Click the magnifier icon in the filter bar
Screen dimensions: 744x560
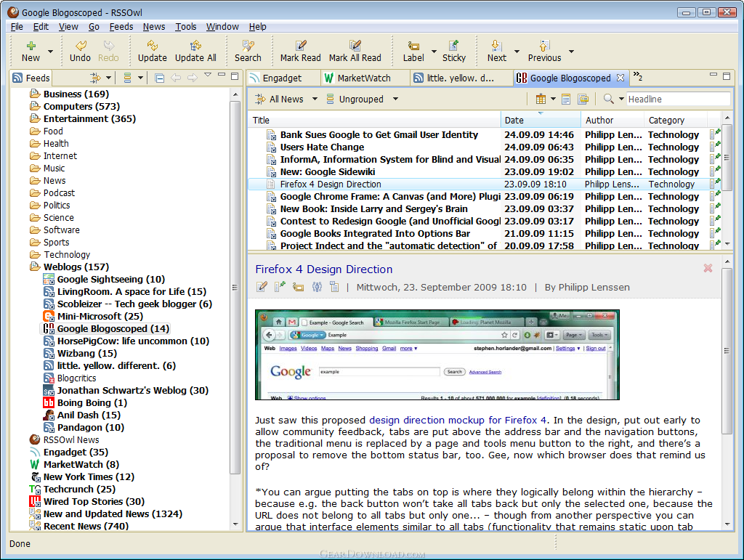coord(608,99)
